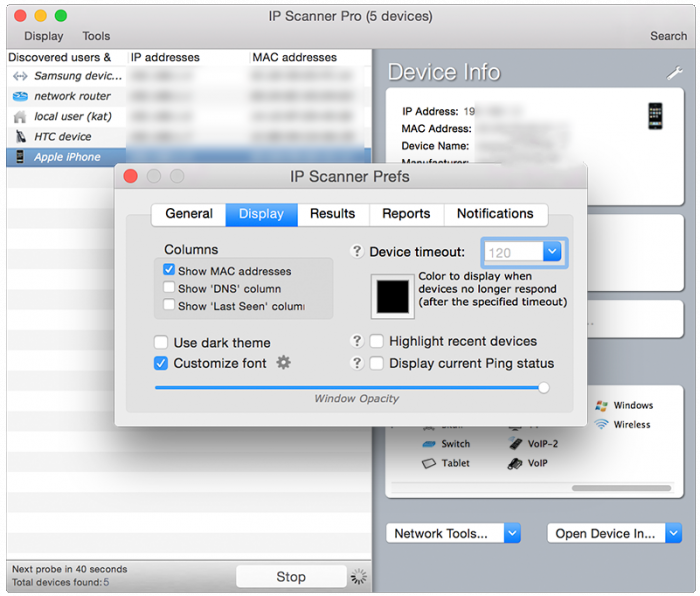Select the Tablet device type icon
Screen dimensions: 700x596
(429, 463)
